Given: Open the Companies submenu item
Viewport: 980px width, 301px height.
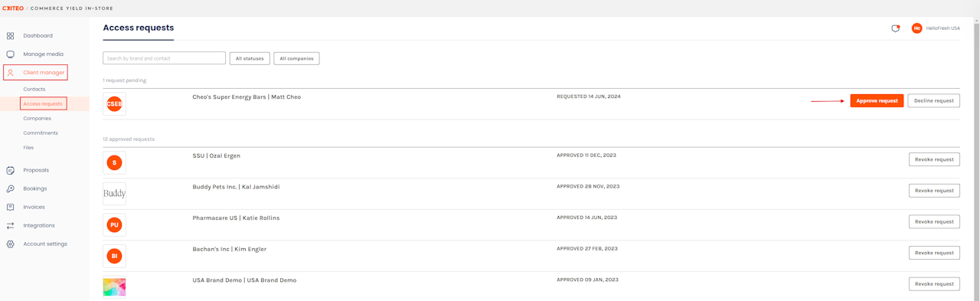Looking at the screenshot, I should (38, 119).
